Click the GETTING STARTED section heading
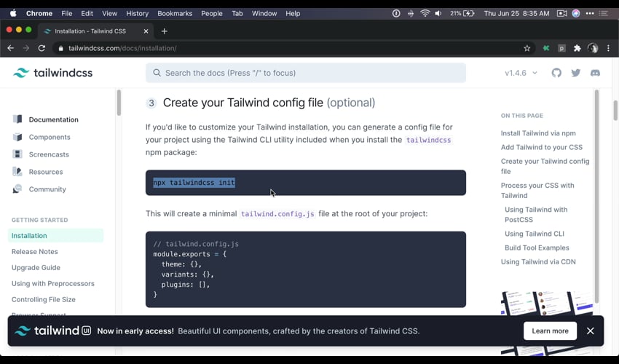619x364 pixels. [x=39, y=220]
